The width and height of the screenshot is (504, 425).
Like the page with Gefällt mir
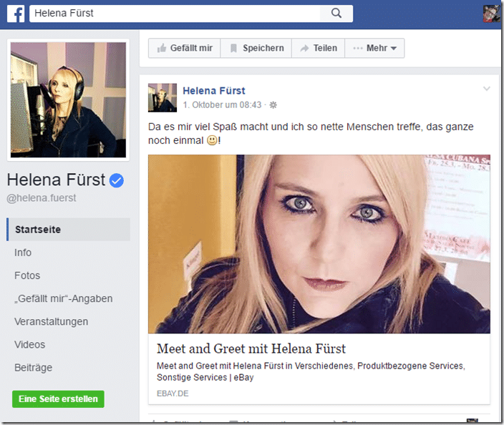pyautogui.click(x=185, y=48)
